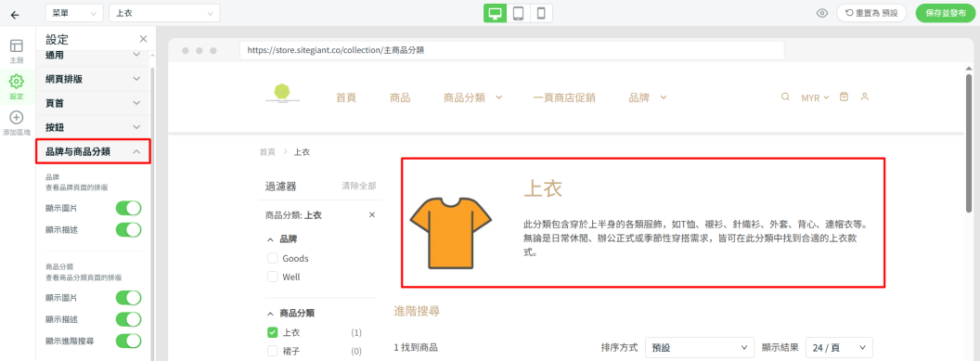Collapse the 品牌与商品分類 section
Screen dimensions: 980x361
click(x=93, y=152)
